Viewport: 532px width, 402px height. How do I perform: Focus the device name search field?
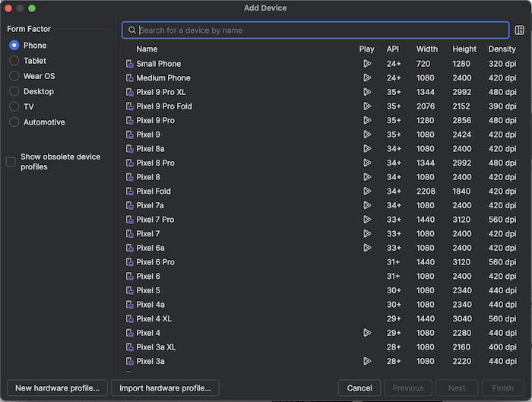315,30
